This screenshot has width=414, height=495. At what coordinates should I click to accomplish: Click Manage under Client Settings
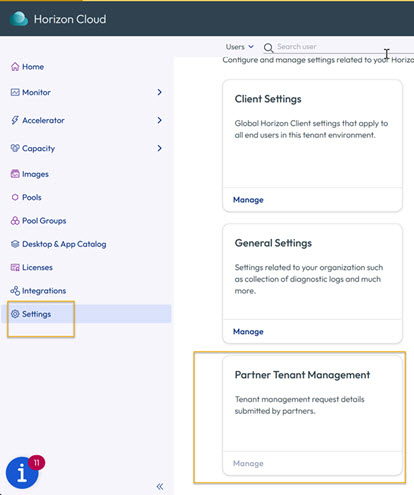(248, 200)
